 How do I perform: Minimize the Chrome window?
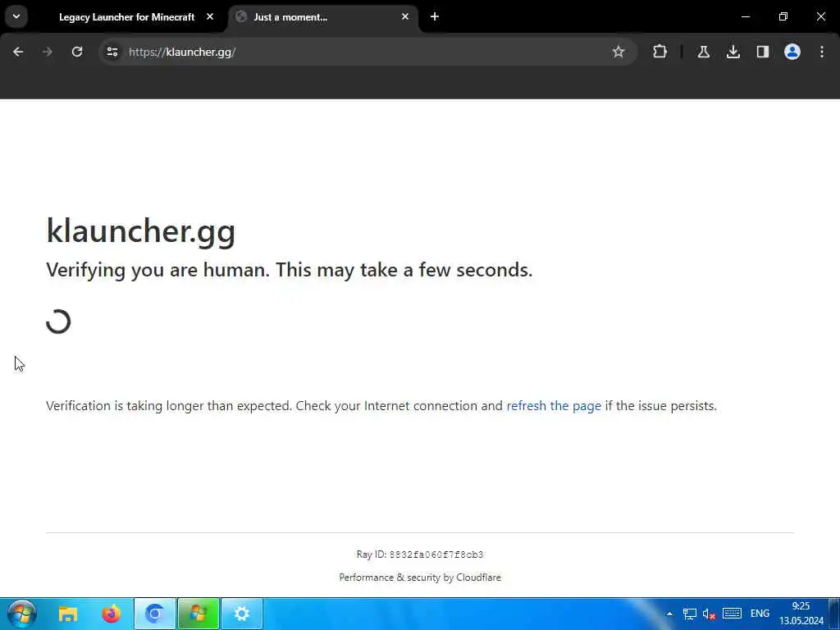(745, 17)
